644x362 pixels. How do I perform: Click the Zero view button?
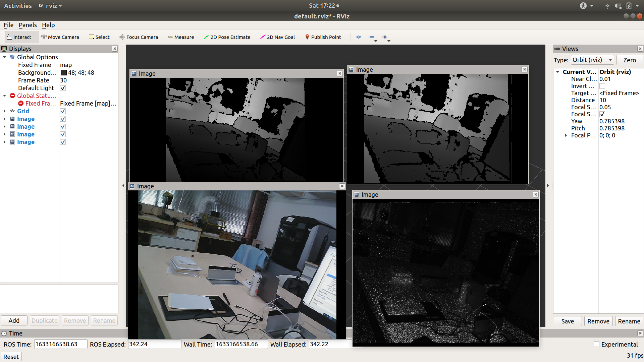coord(630,60)
